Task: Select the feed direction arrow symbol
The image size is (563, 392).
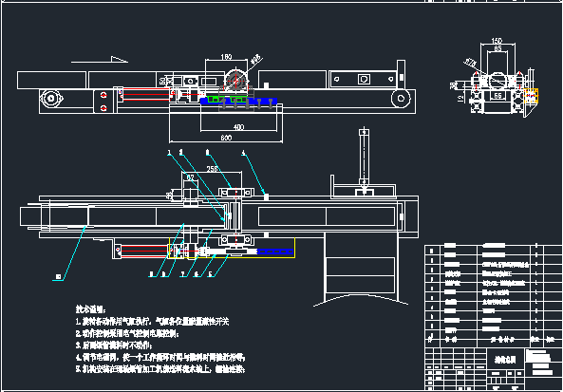Action: [x=100, y=60]
